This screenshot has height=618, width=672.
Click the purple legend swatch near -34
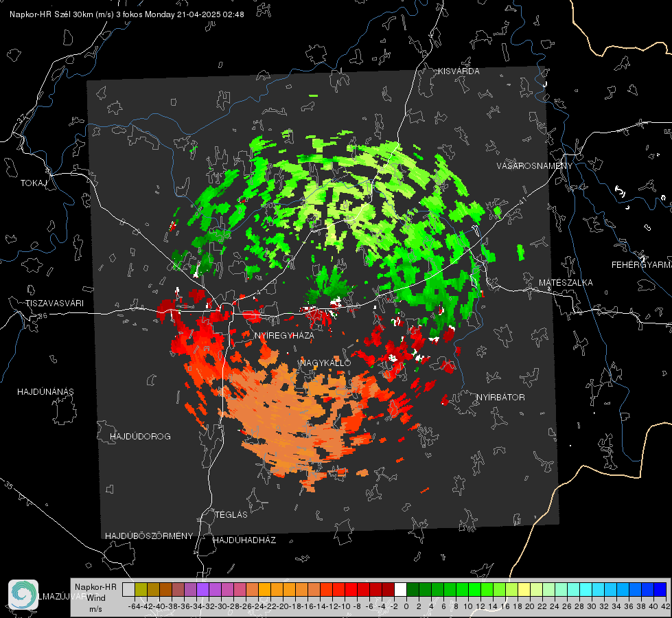click(x=202, y=589)
